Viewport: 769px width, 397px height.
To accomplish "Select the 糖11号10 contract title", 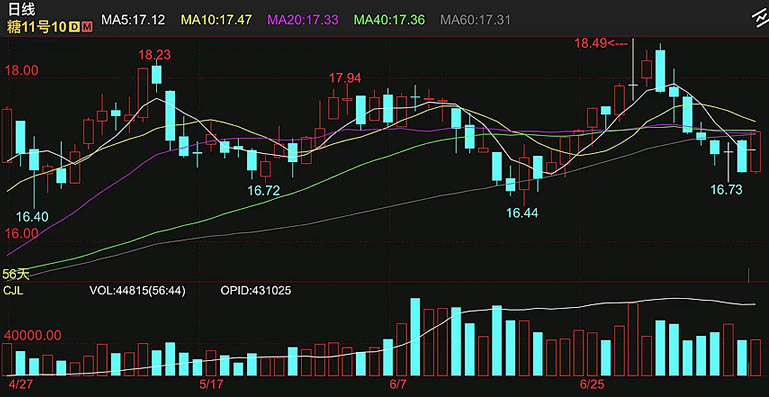I will [x=36, y=26].
